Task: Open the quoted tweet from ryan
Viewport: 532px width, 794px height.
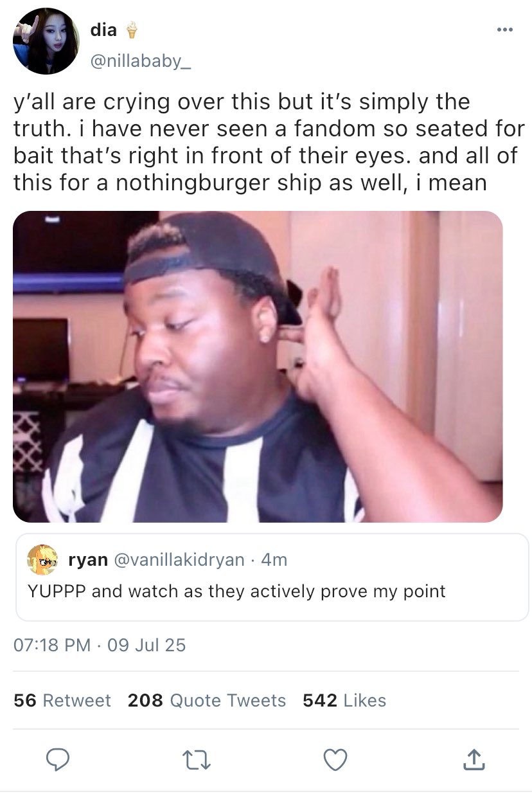Action: tap(272, 591)
